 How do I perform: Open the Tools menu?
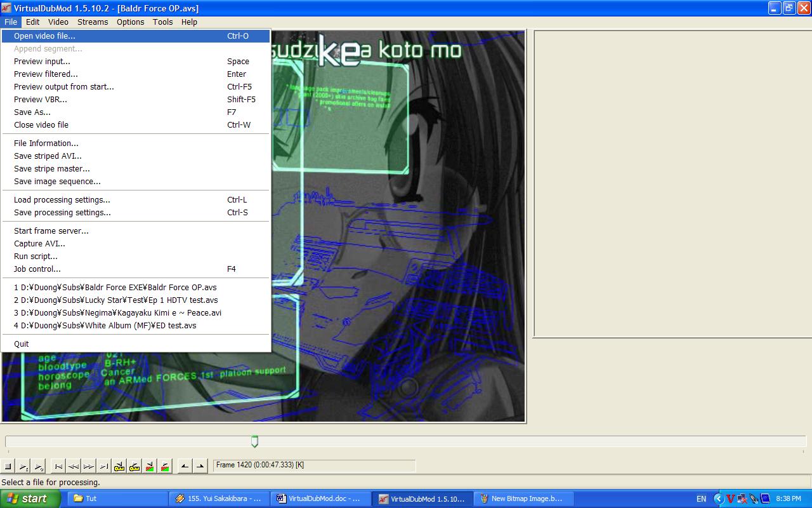[162, 22]
